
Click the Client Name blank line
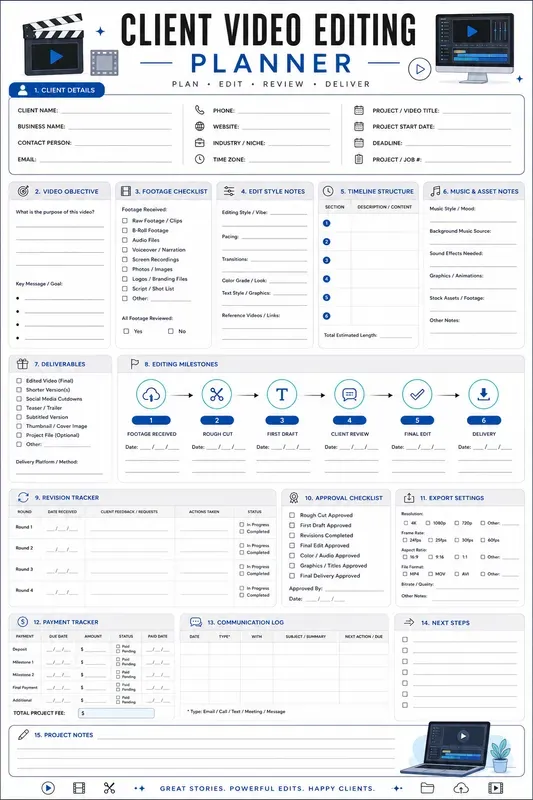click(x=116, y=111)
